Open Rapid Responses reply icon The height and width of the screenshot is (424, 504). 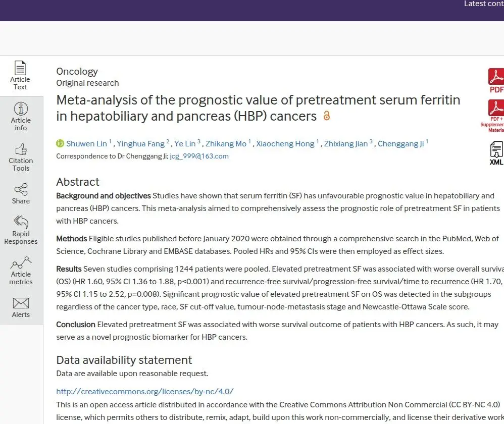(21, 222)
